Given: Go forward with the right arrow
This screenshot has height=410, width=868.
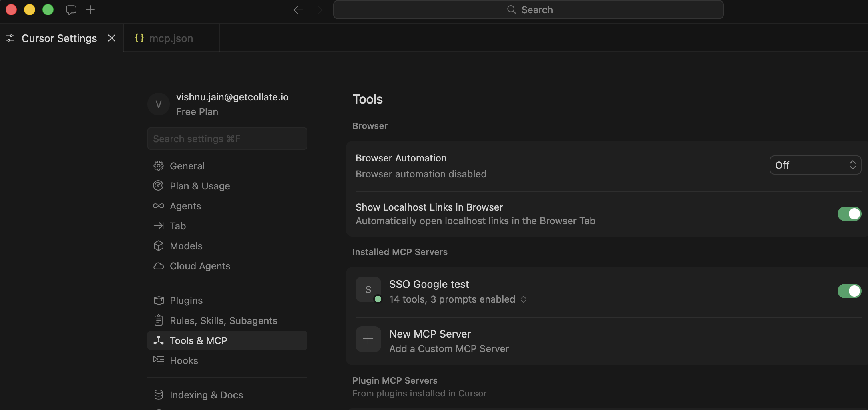Looking at the screenshot, I should point(318,10).
